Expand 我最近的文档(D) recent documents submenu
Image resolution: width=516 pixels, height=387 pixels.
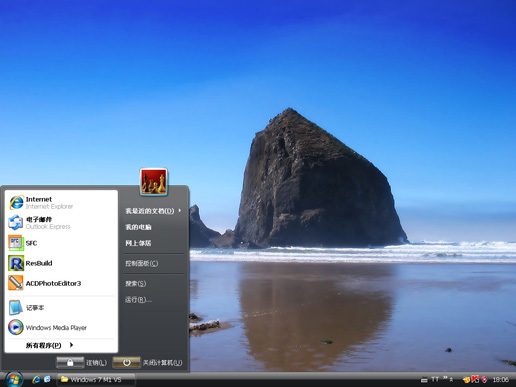tap(154, 211)
